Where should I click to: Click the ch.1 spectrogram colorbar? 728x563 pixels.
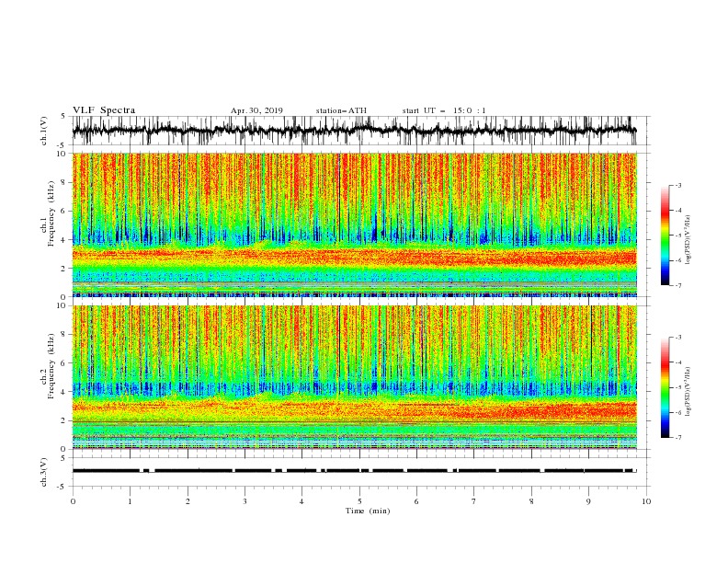point(665,236)
